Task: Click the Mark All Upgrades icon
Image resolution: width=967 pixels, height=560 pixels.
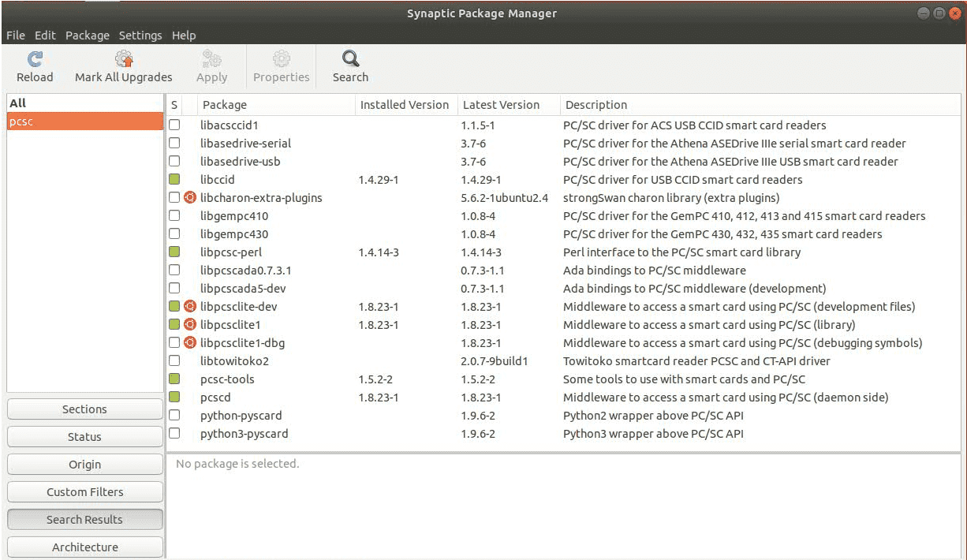Action: pyautogui.click(x=124, y=59)
